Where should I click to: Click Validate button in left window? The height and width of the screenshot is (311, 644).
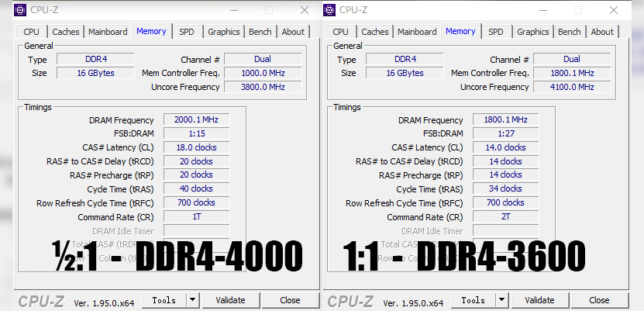click(x=231, y=300)
